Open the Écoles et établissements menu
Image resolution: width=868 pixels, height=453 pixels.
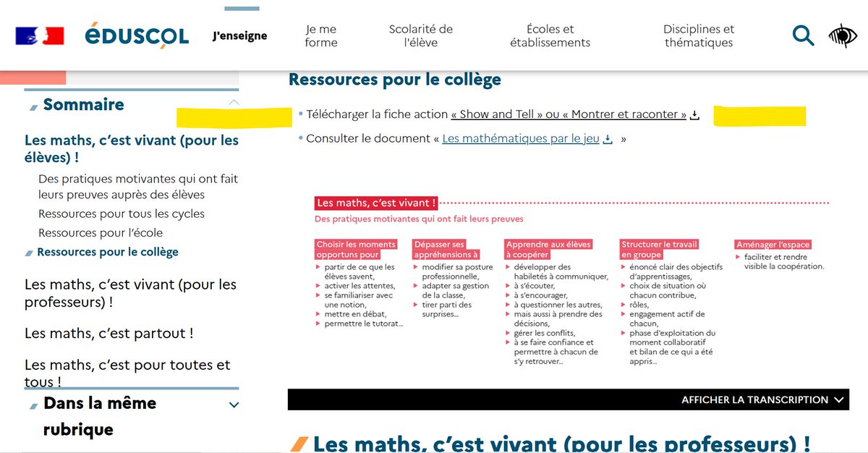click(x=550, y=34)
